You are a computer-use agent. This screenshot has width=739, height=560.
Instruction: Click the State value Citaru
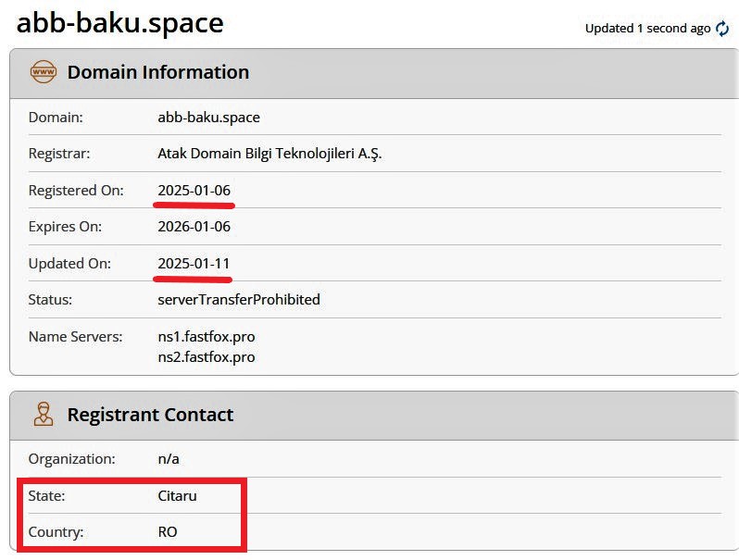177,495
